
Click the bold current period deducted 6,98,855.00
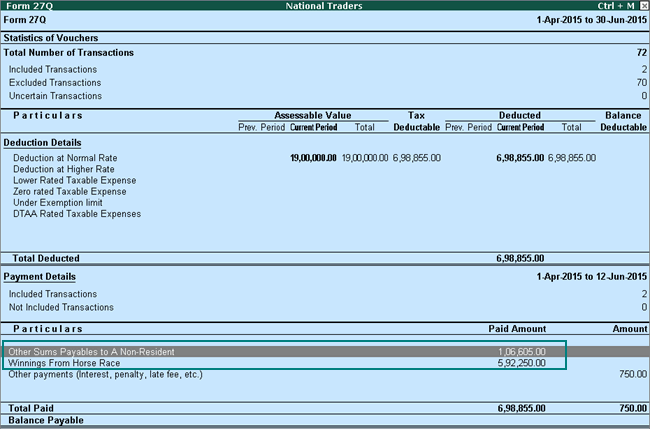(x=520, y=158)
